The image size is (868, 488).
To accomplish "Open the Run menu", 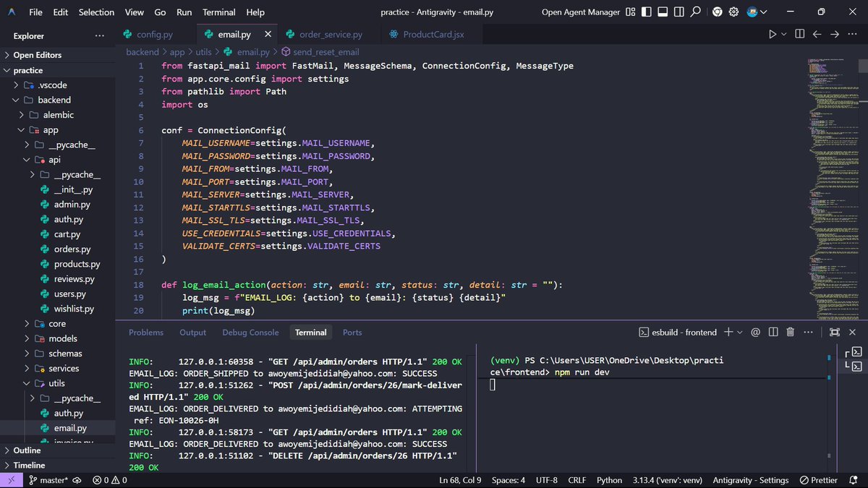I will coord(184,12).
